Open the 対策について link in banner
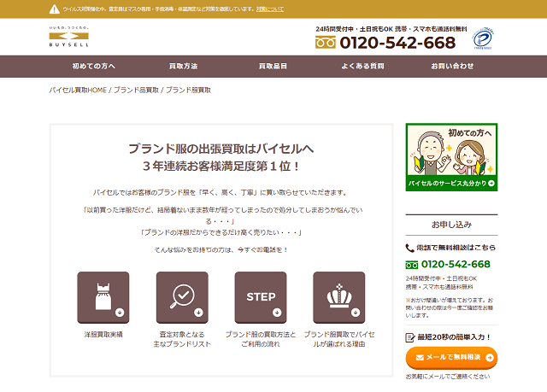This screenshot has width=547, height=392. click(x=270, y=9)
